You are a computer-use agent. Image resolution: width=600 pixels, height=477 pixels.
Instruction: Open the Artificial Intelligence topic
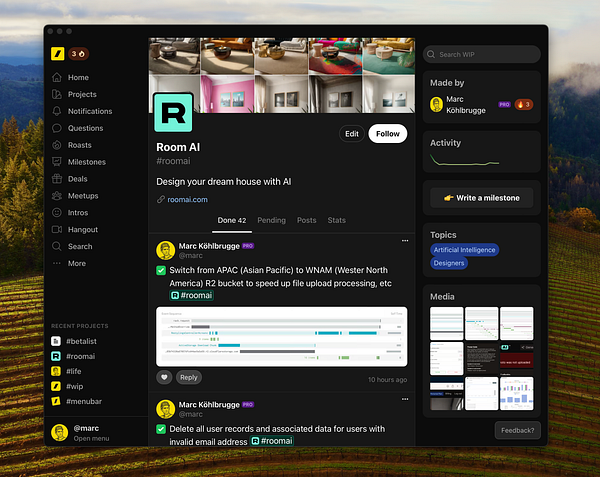coord(465,250)
